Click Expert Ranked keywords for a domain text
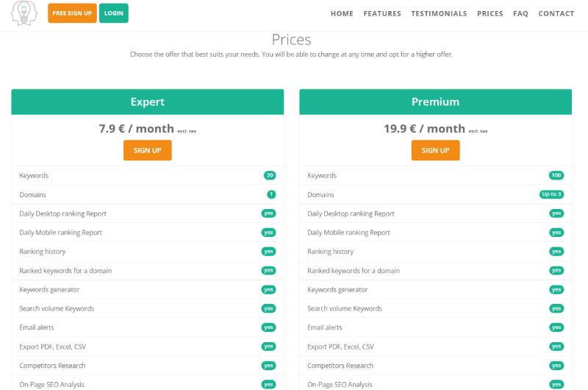The height and width of the screenshot is (390, 588). tap(65, 271)
